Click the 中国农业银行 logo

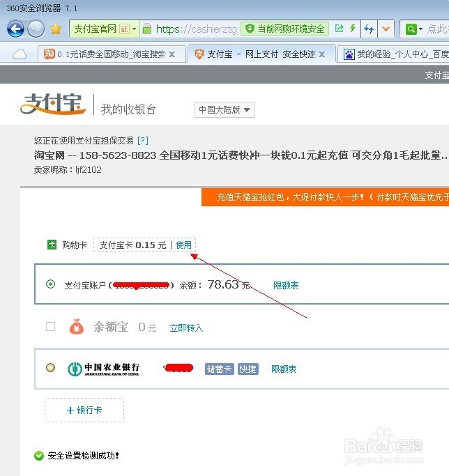pyautogui.click(x=103, y=369)
